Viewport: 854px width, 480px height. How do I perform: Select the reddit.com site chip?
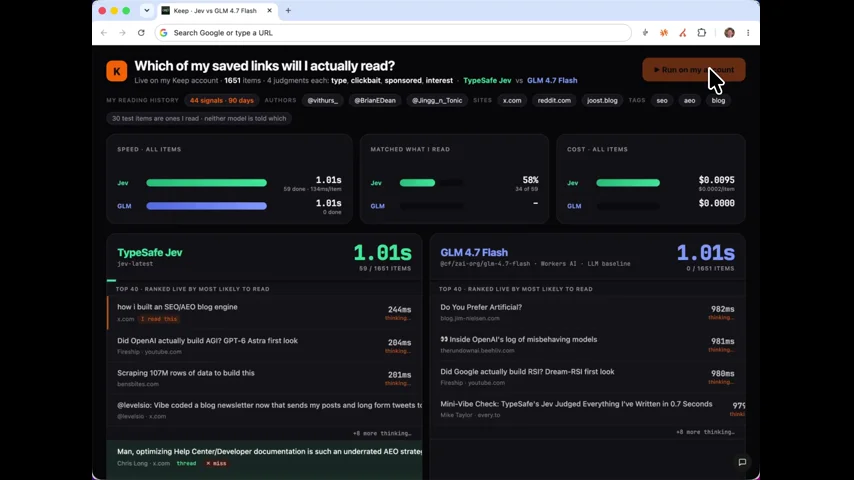554,100
